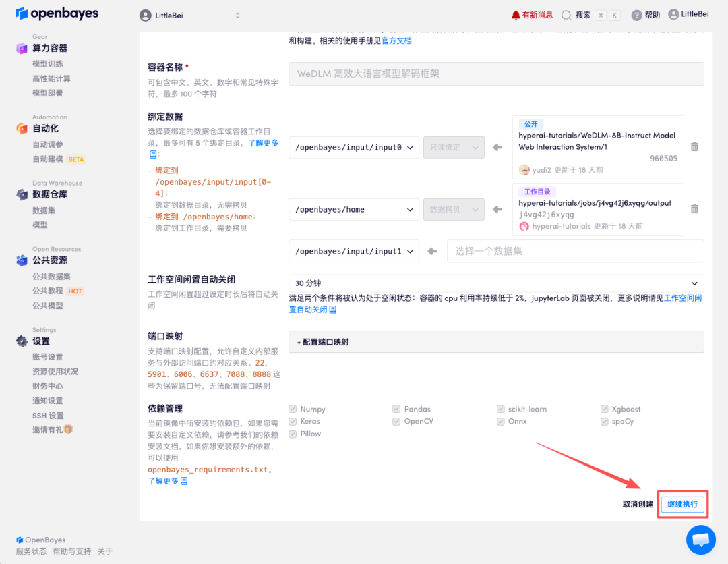Delete the WeDLM-8B-Instruct Model binding trash icon
Screen dimensions: 728x564
(694, 147)
